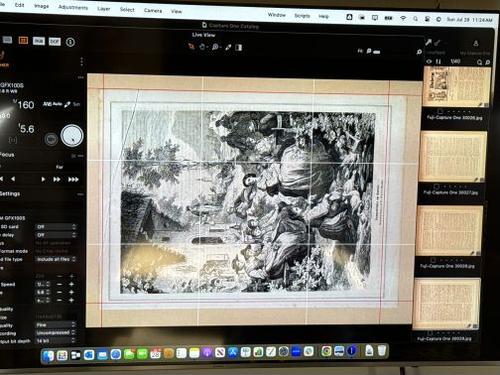Click the aperture value 5.6
Viewport: 500px width, 375px height.
tap(27, 129)
